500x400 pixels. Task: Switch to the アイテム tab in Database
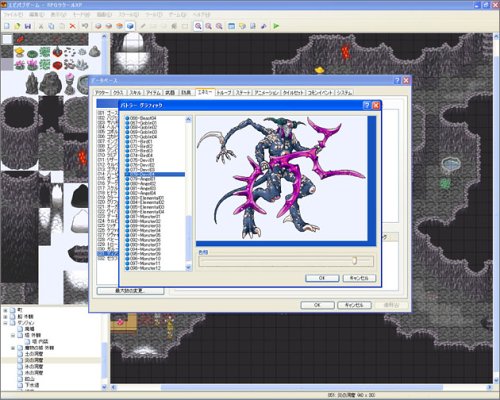click(x=153, y=92)
